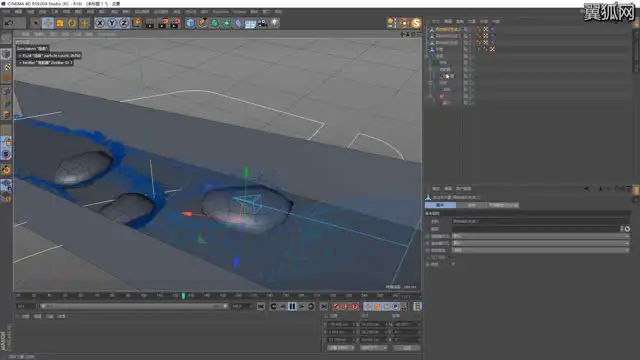Open the first dropdown in the attribute panel
Screen dimensions: 640x360
540,236
